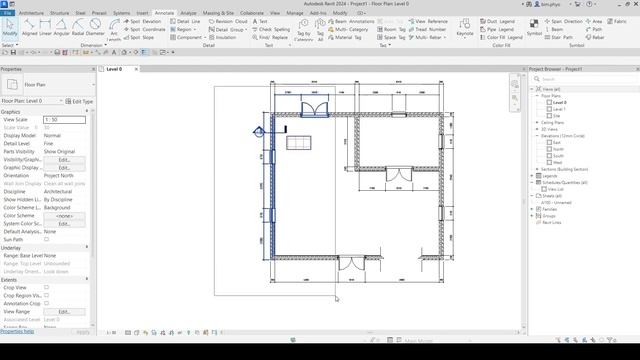640x360 pixels.
Task: Select the Symbol tool
Action: click(x=534, y=27)
